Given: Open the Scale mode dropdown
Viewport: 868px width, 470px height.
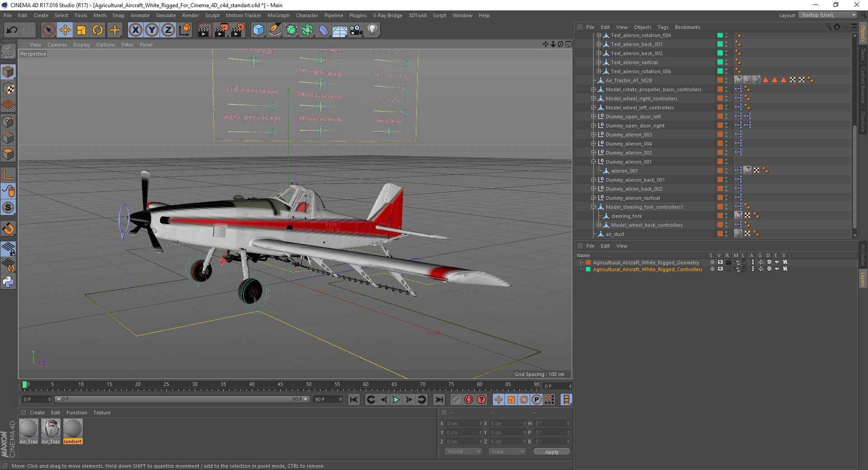Looking at the screenshot, I should [x=507, y=451].
